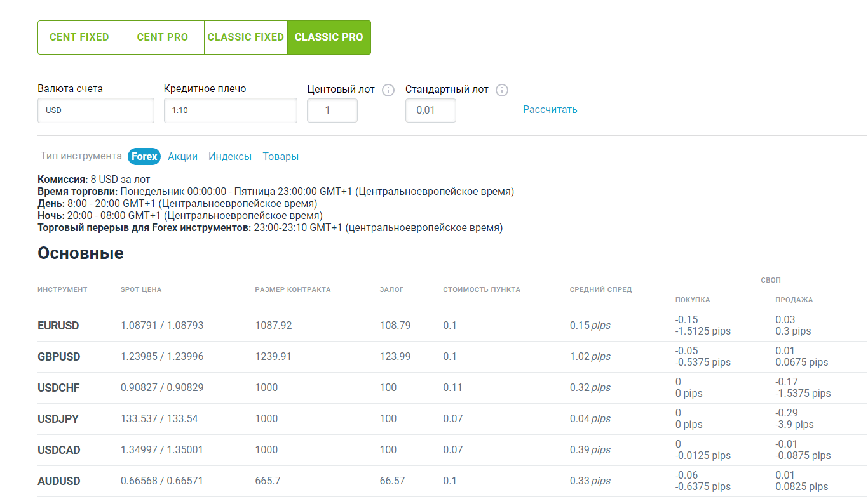Open the Кредитное плечо 1:10 dropdown
Image resolution: width=868 pixels, height=499 pixels.
pos(230,110)
